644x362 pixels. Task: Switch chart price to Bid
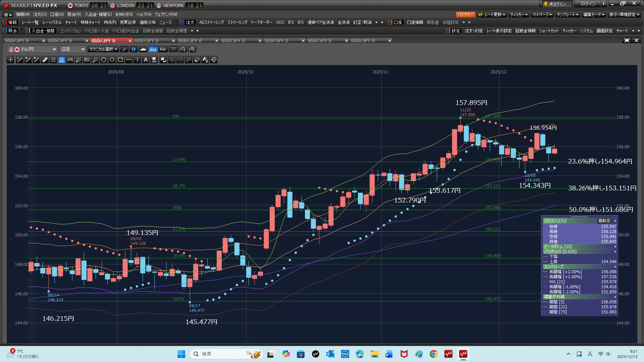[153, 49]
